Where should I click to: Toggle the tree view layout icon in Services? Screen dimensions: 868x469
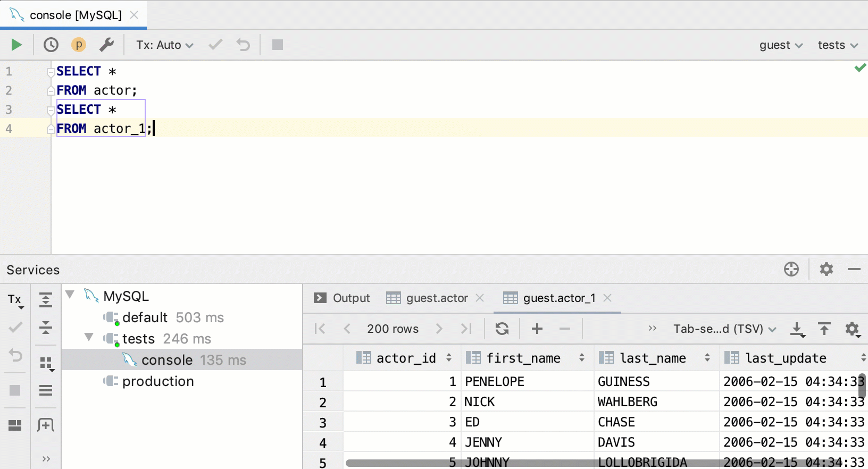tap(15, 425)
